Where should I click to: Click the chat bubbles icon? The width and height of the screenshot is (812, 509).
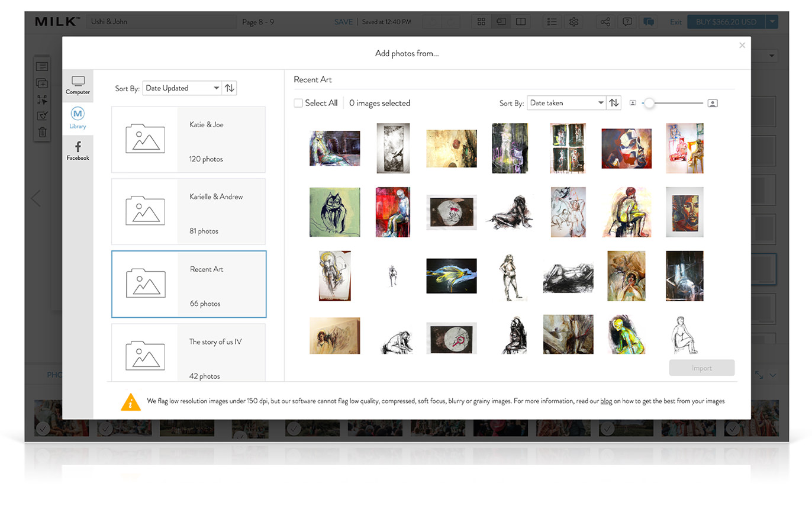click(649, 22)
